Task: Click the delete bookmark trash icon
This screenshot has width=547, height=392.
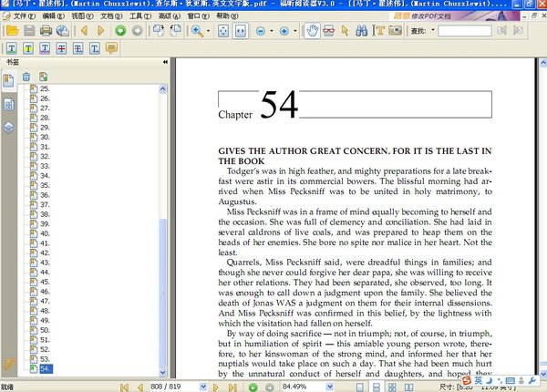Action: click(26, 77)
